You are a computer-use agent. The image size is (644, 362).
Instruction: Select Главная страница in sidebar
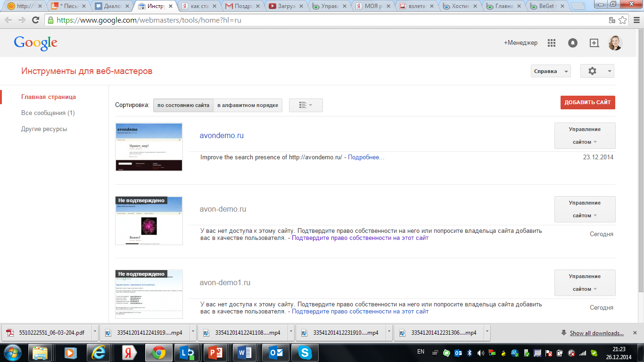tap(49, 97)
